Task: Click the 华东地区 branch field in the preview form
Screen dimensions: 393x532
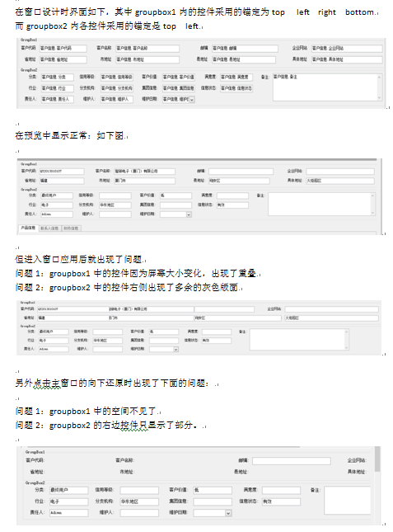Action: click(x=115, y=205)
